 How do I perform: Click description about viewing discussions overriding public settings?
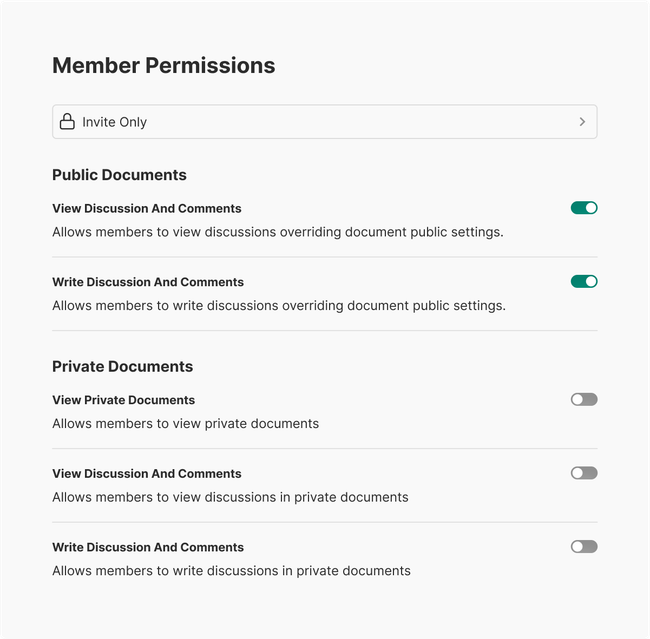277,232
